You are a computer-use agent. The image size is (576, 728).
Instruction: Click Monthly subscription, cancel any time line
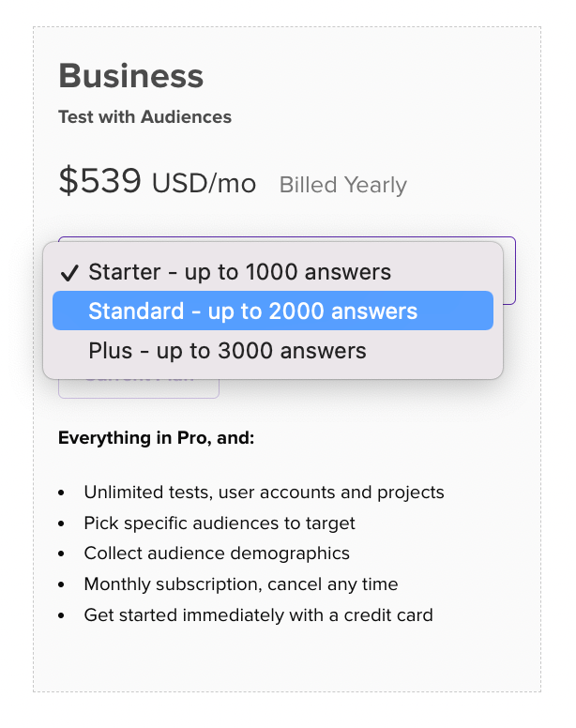click(x=241, y=584)
